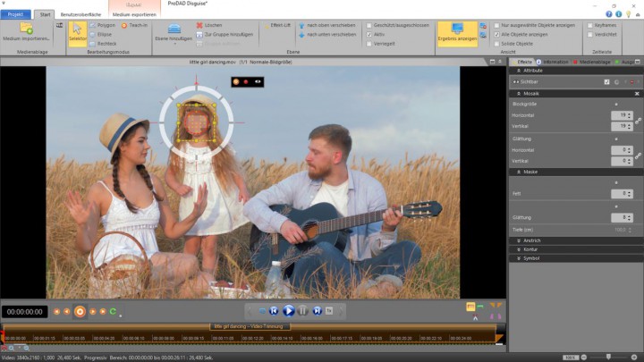Open the Ebene hinzufügen dropdown
The height and width of the screenshot is (362, 644).
point(173,39)
